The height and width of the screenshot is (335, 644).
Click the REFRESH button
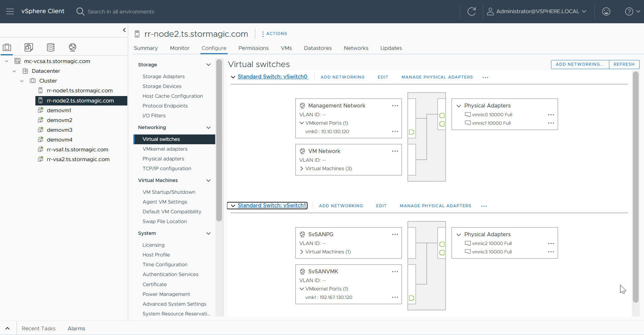[x=624, y=64]
